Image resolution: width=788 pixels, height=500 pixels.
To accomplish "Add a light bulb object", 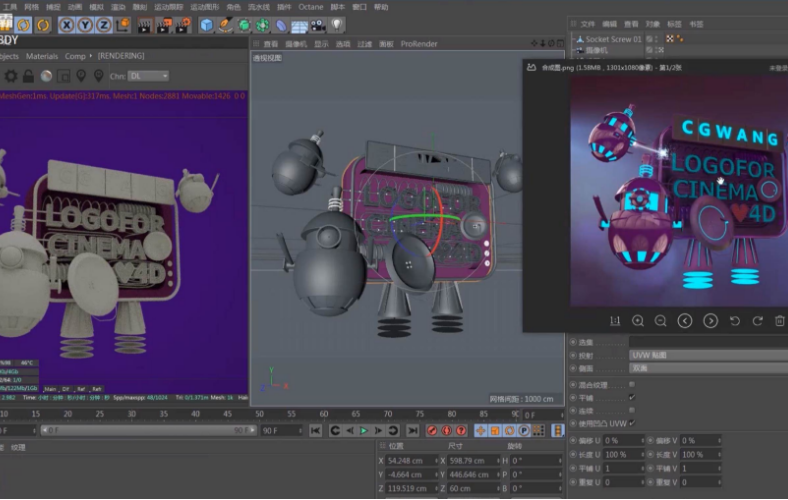I will coord(337,25).
